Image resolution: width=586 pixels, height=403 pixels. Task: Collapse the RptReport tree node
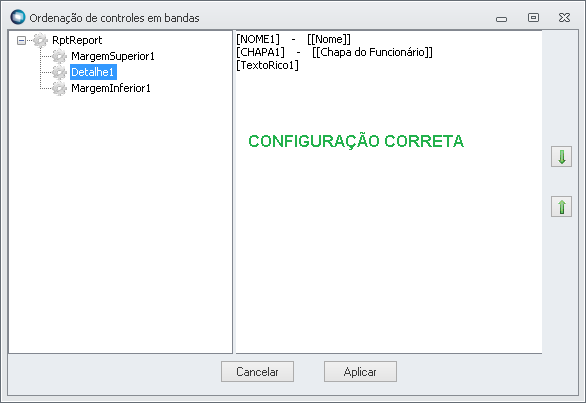point(22,40)
